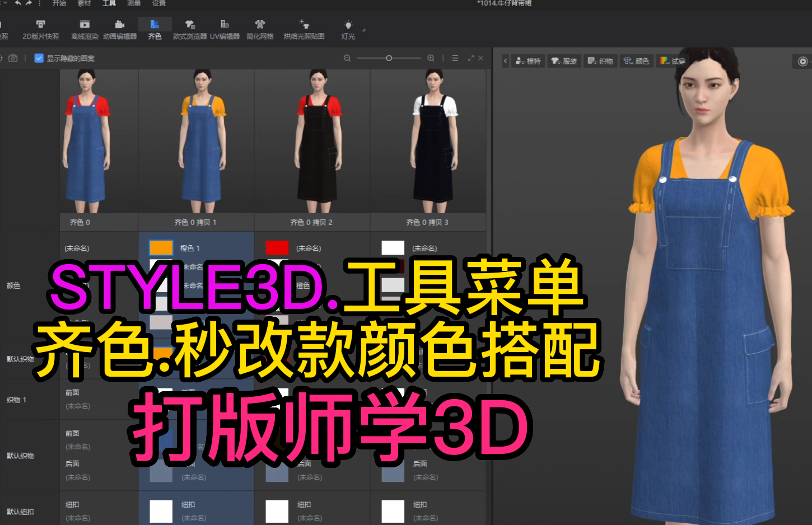Click the 织物 fabric button
812x525 pixels.
point(600,61)
